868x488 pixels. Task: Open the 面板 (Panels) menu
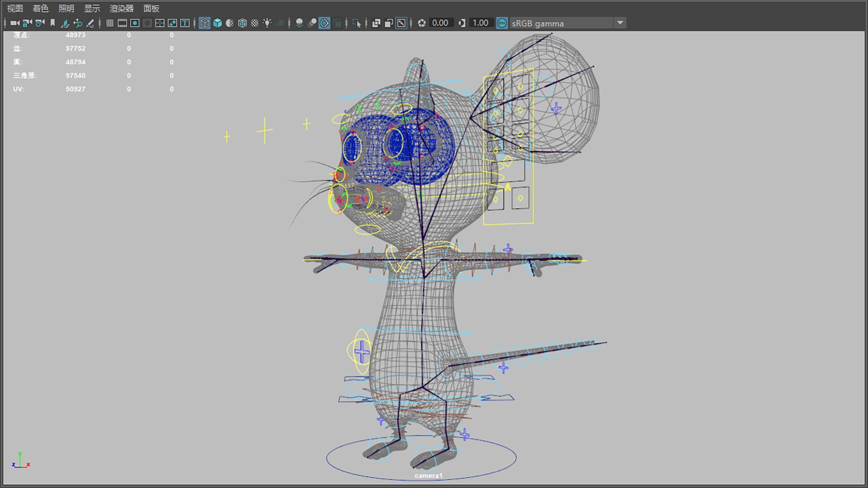tap(151, 9)
